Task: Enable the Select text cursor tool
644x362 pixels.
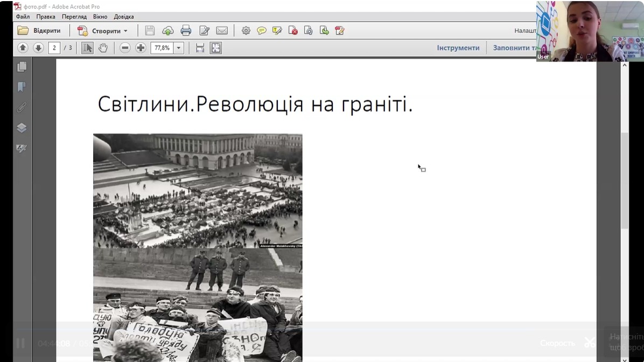Action: (87, 48)
